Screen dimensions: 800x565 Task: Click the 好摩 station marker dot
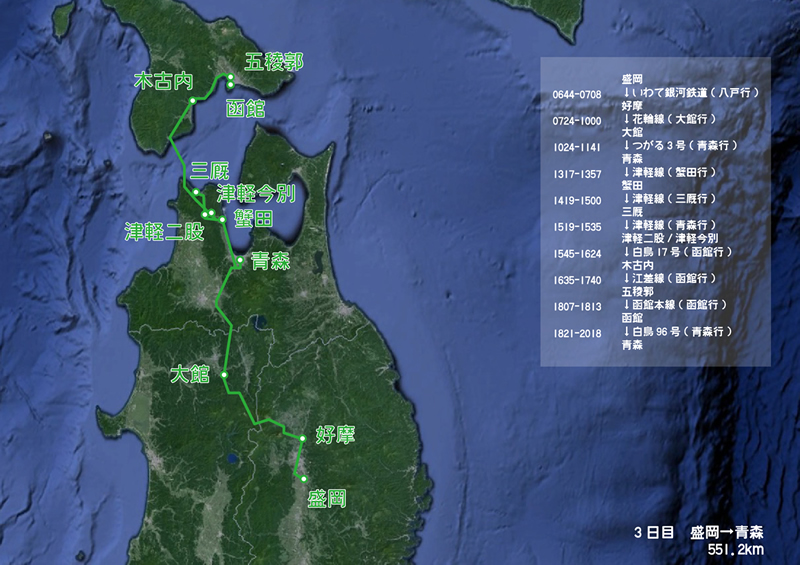pos(302,438)
